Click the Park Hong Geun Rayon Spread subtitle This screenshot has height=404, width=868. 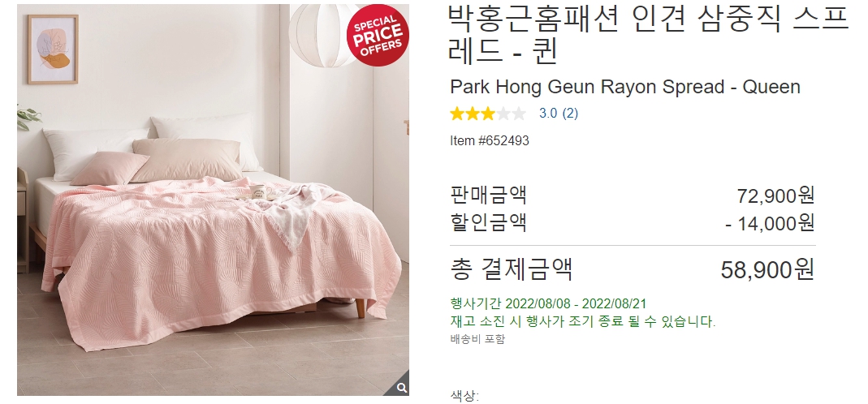tap(625, 87)
